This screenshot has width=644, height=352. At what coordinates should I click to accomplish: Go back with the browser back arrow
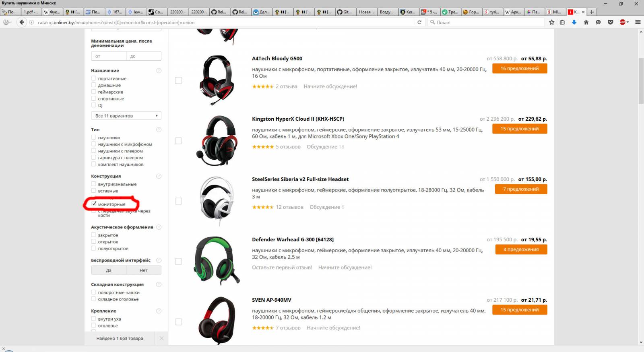(x=22, y=22)
